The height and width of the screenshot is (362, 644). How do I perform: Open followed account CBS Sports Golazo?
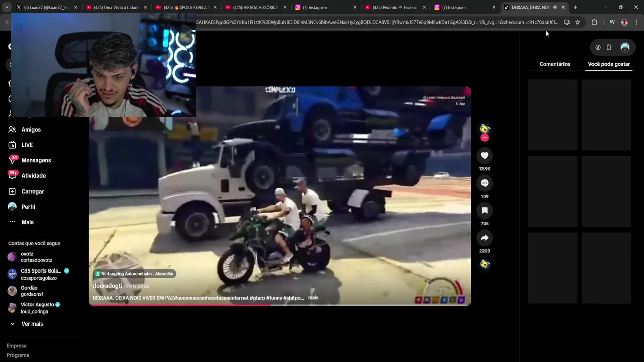coord(38,274)
